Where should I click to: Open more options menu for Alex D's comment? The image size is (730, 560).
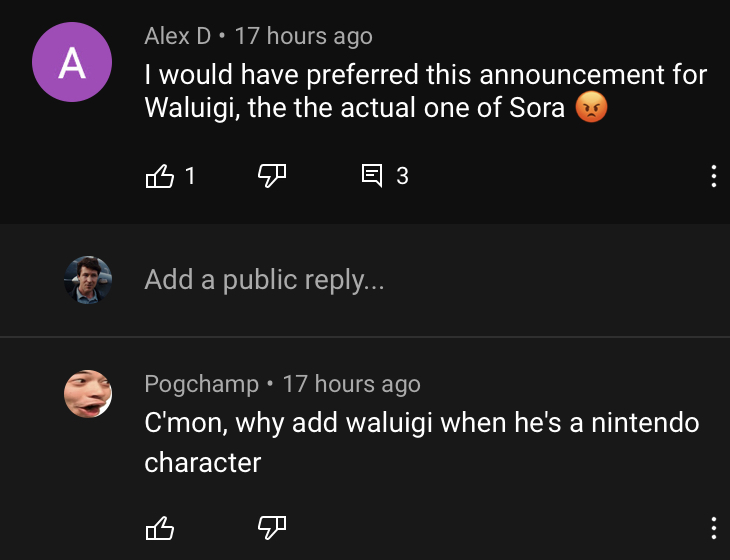click(x=713, y=176)
